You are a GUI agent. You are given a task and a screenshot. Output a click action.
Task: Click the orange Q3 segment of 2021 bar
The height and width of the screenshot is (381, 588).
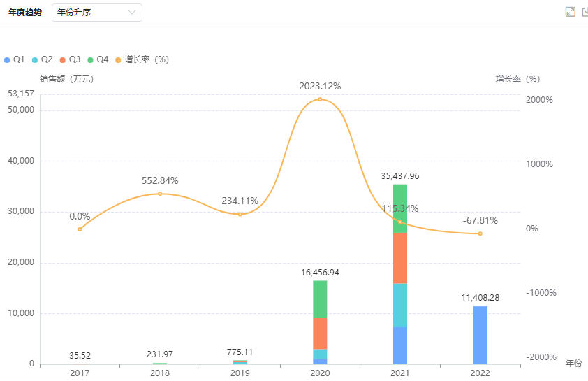[400, 258]
